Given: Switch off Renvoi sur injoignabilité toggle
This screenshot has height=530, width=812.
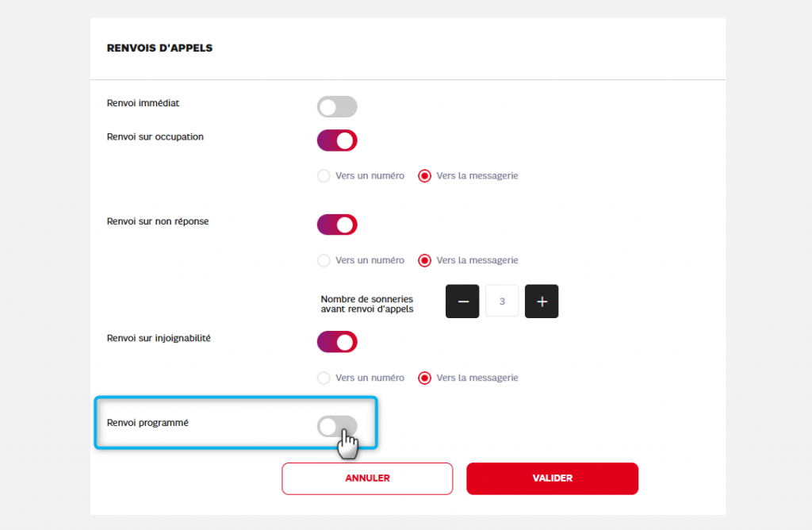Looking at the screenshot, I should pos(337,342).
